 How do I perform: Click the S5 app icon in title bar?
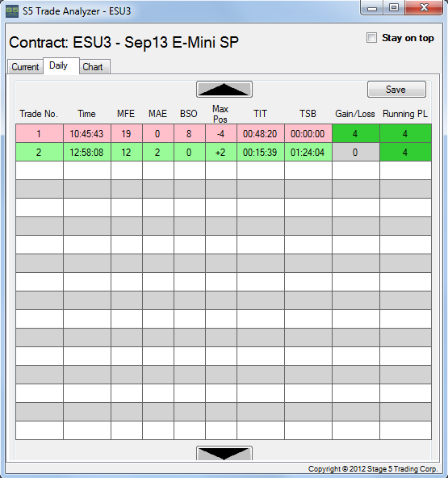coord(12,11)
